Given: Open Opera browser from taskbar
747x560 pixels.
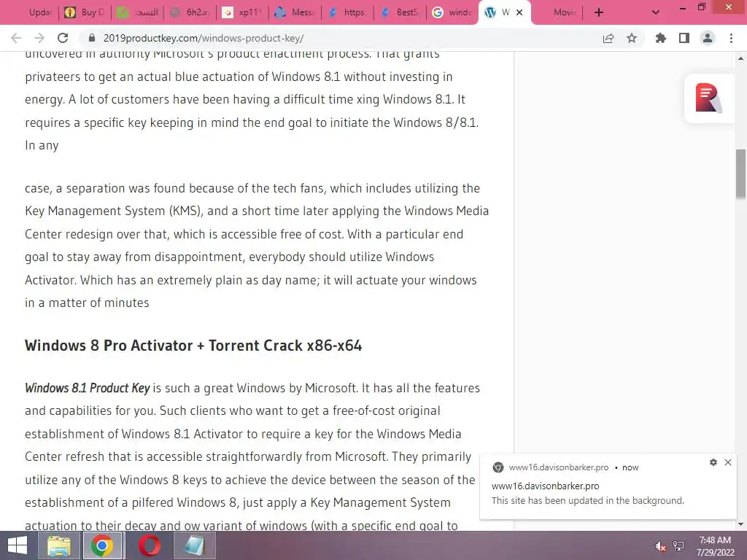Looking at the screenshot, I should (150, 545).
